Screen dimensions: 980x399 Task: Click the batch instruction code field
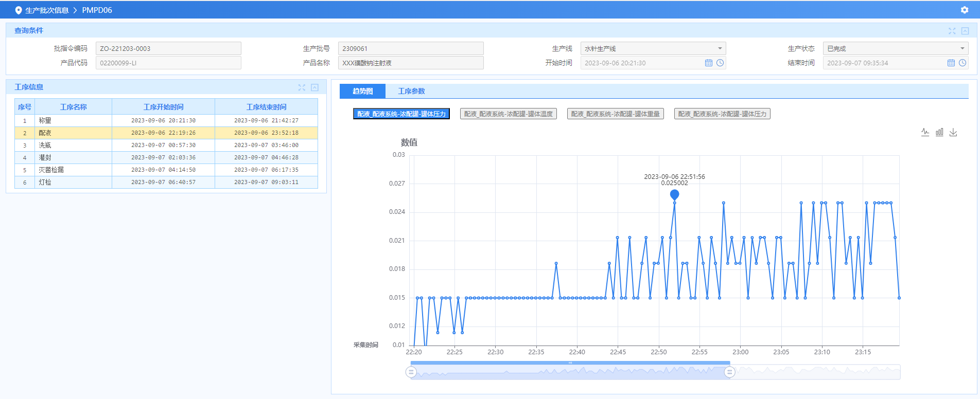click(168, 48)
